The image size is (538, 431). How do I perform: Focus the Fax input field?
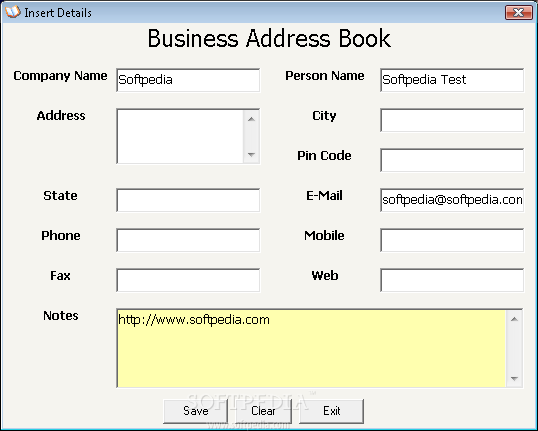tap(188, 280)
